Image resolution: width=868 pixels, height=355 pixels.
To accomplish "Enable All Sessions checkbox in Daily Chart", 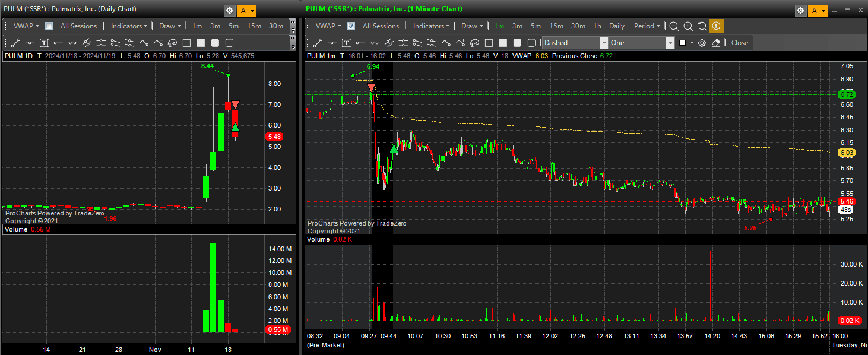I will (49, 26).
